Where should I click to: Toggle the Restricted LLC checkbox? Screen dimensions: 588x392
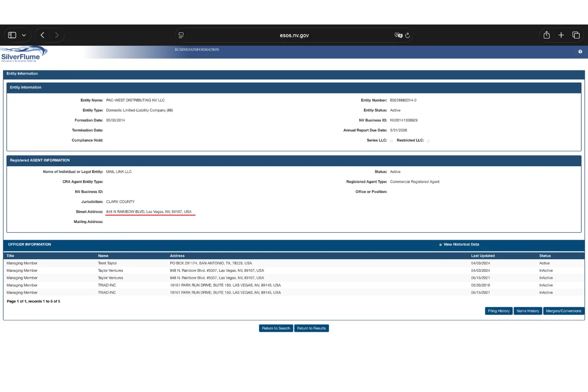pos(428,141)
